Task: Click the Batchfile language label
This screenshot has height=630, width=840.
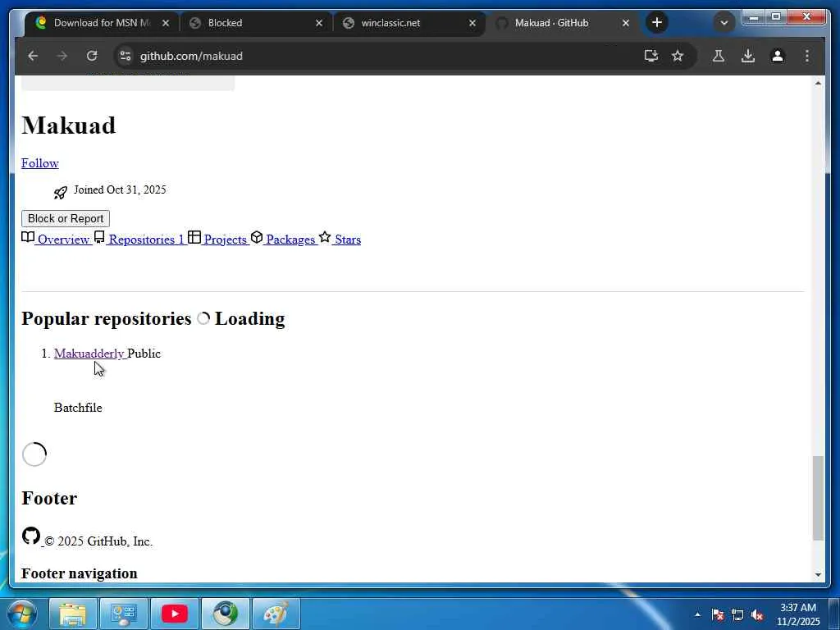Action: click(78, 408)
